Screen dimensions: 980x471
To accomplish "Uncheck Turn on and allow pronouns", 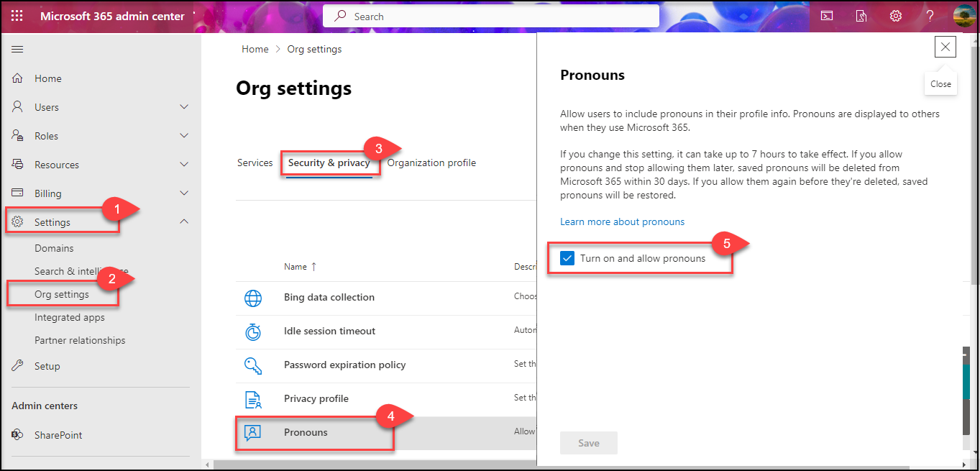I will (568, 258).
